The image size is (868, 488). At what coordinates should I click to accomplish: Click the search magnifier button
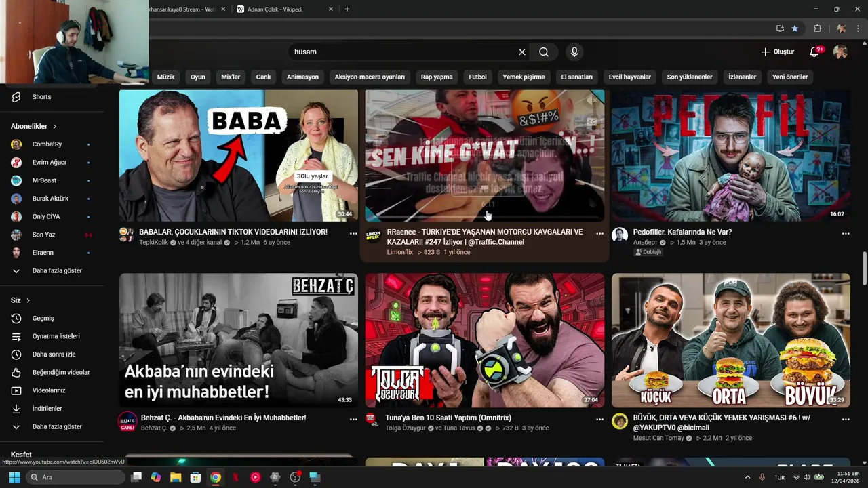pyautogui.click(x=544, y=52)
